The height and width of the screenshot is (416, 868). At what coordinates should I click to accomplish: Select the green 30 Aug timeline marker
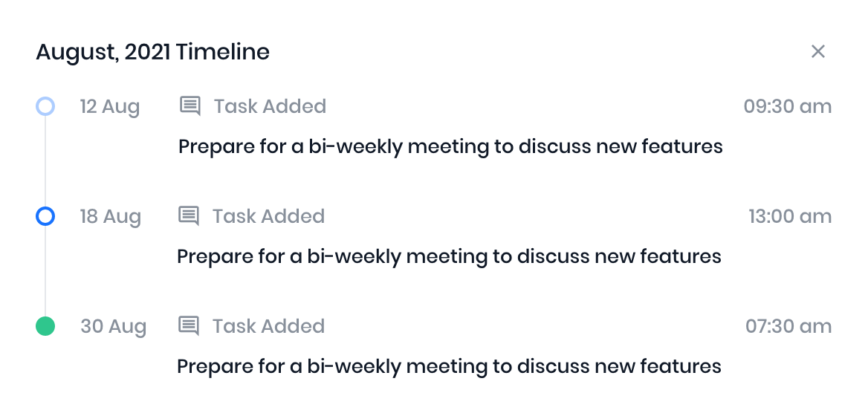45,326
